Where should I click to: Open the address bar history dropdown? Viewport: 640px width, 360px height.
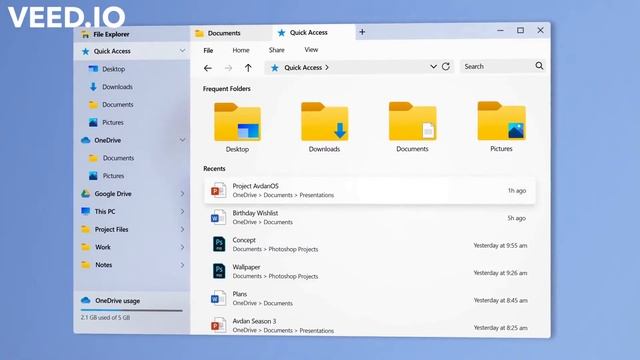[433, 67]
